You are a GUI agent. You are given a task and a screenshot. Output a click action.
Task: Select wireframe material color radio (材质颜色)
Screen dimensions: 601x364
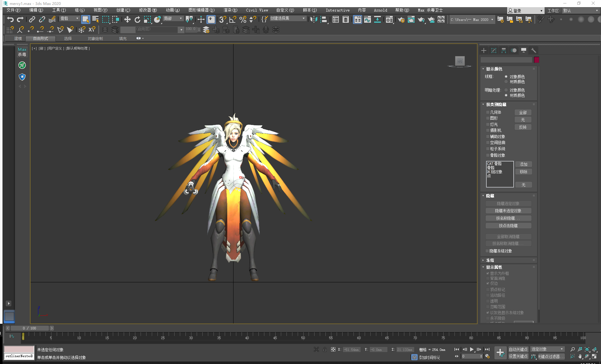coord(506,82)
